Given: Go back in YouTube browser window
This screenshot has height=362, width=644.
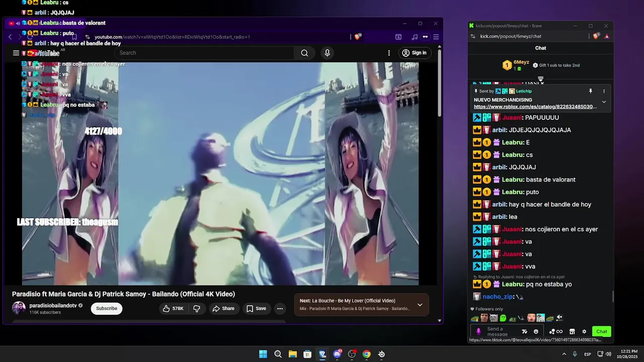Looking at the screenshot, I should [10, 37].
